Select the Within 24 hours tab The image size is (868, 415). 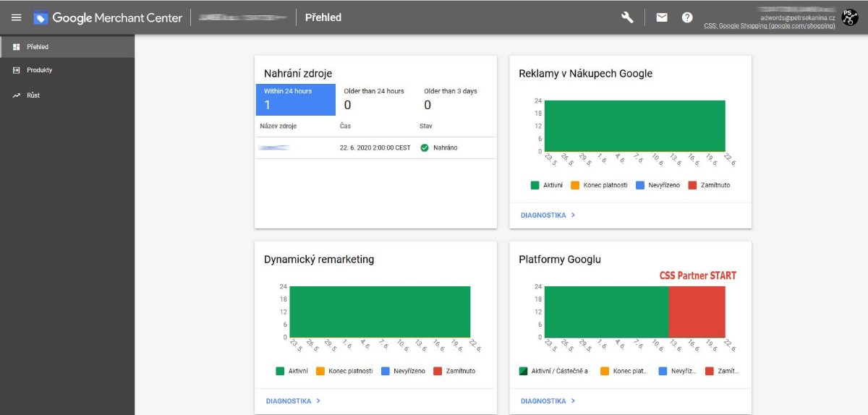coord(296,100)
